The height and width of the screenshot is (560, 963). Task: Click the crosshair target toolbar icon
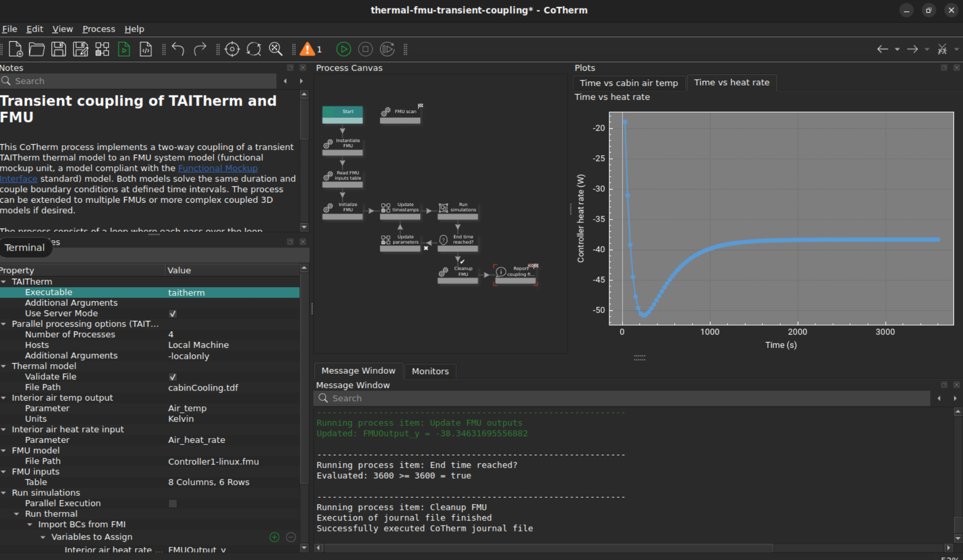[232, 49]
